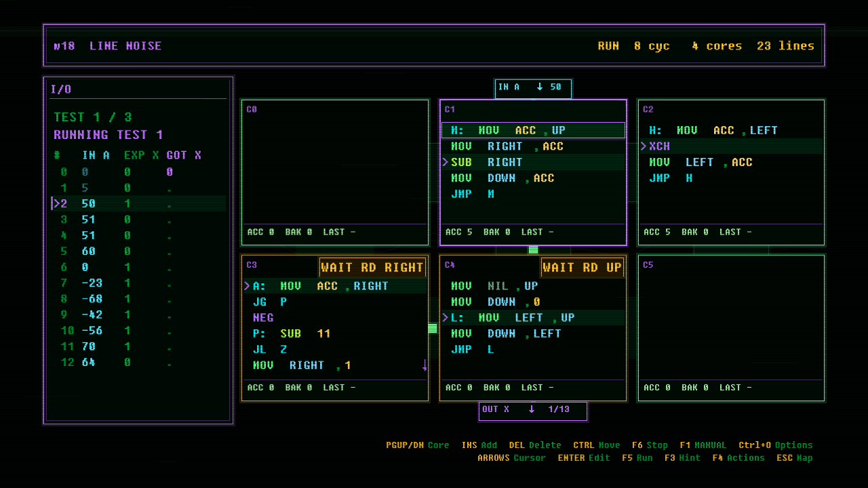Click the JMP H line in core C1
Image resolution: width=868 pixels, height=488 pixels.
coord(533,194)
